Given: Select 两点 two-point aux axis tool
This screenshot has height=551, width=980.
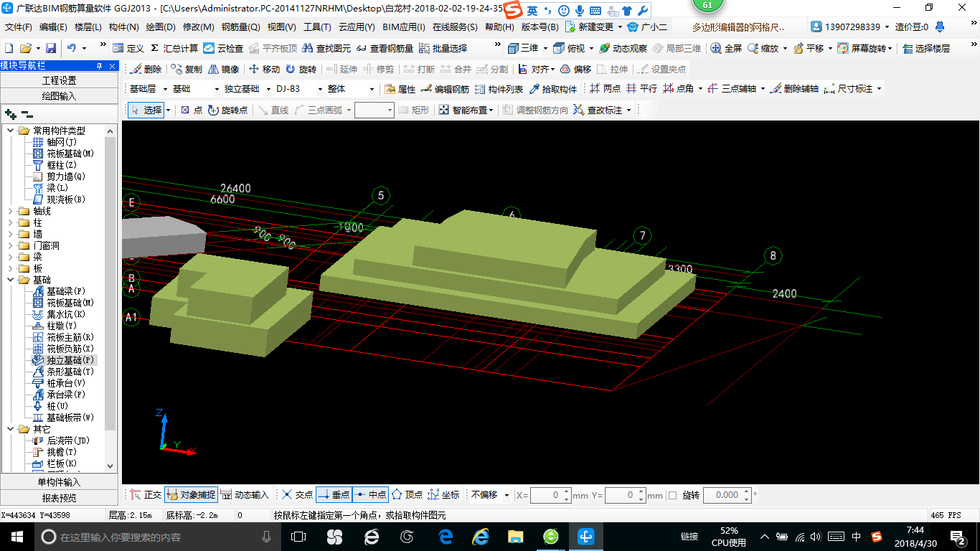Looking at the screenshot, I should click(605, 89).
